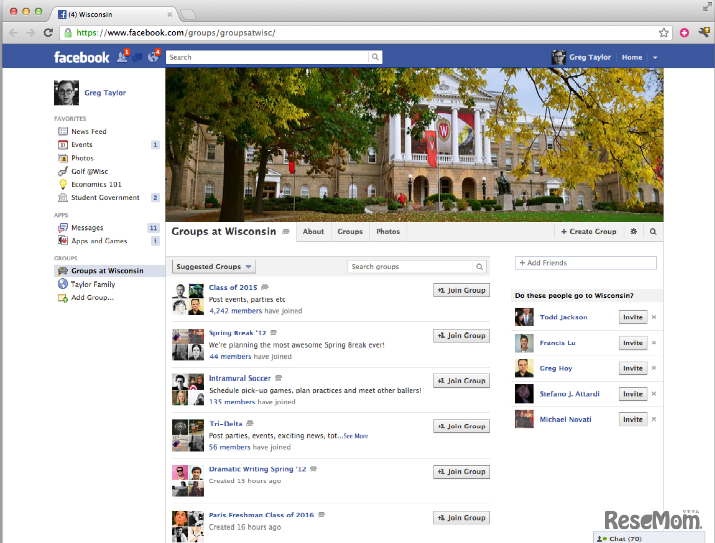
Task: Click Greg Taylor sidebar profile photo
Action: pos(66,93)
